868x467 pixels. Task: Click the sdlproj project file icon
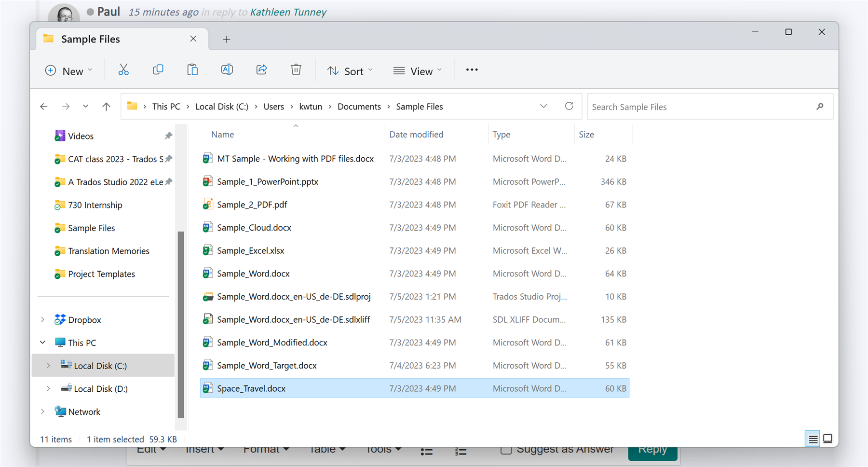(207, 297)
